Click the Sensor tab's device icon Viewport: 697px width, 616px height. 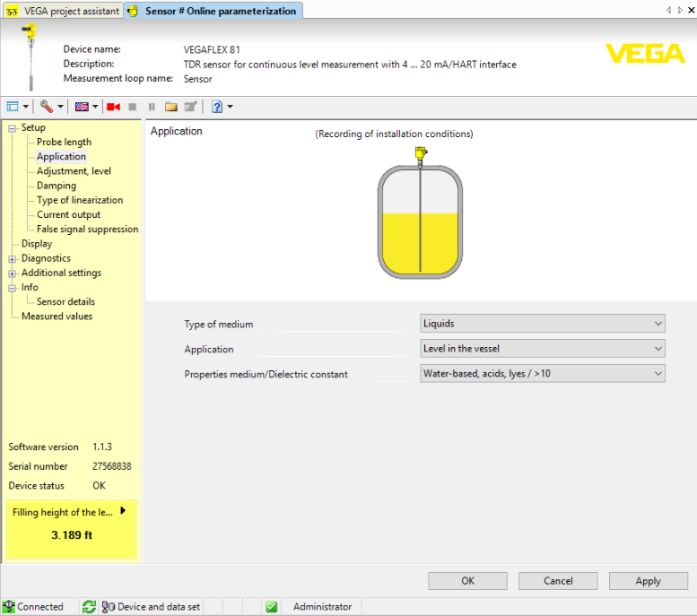pyautogui.click(x=133, y=11)
